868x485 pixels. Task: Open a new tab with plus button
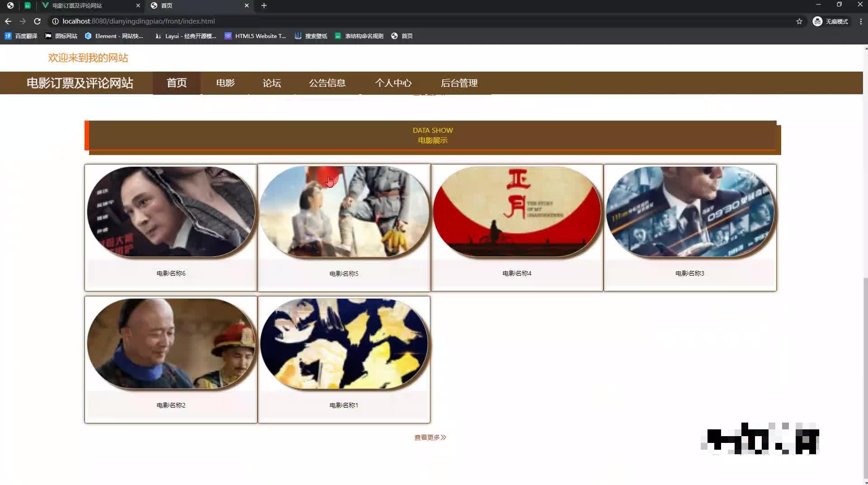point(264,5)
